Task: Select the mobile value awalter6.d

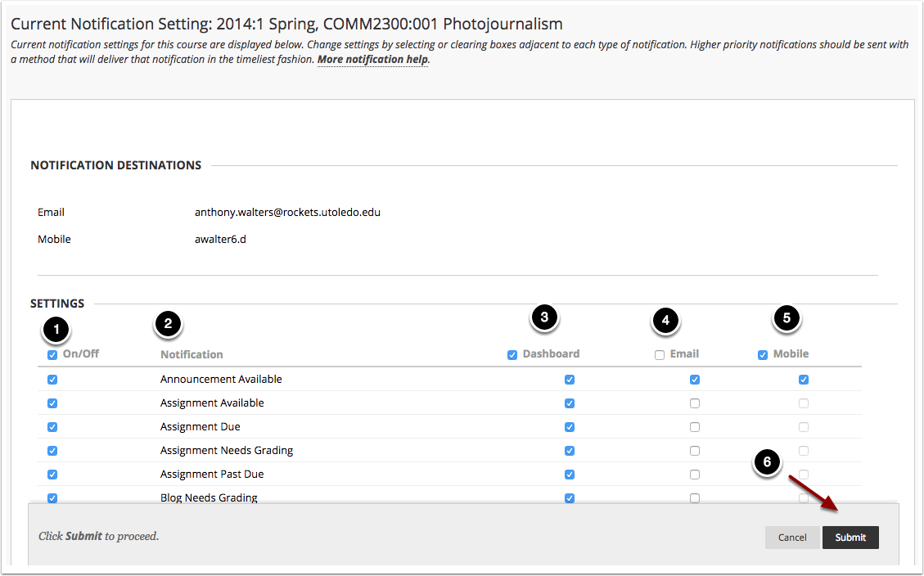Action: 220,239
